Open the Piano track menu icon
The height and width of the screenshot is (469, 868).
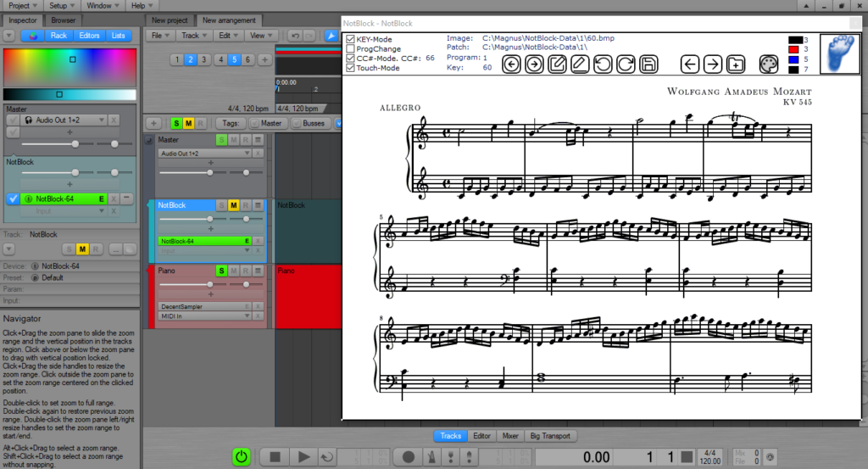tap(258, 271)
